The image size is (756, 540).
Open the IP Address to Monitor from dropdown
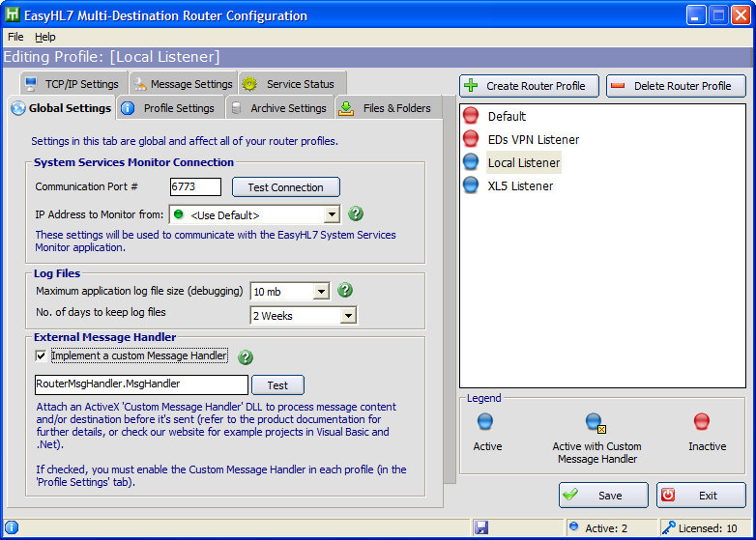[332, 214]
